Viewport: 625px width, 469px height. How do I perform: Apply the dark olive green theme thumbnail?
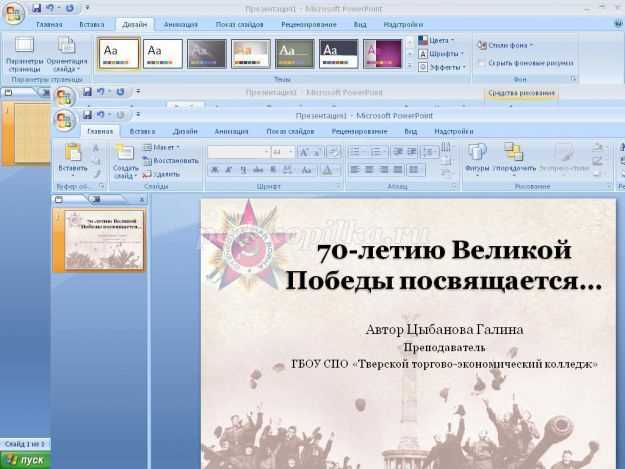(x=294, y=53)
